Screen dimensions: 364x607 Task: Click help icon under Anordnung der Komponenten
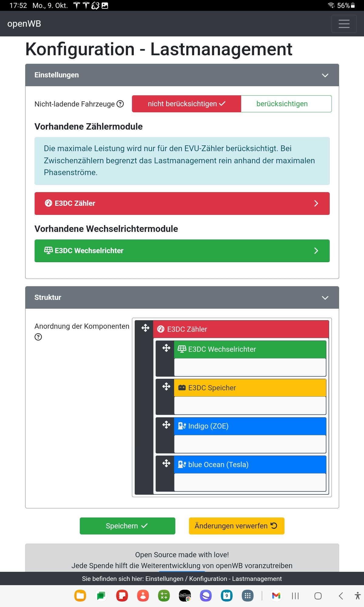pos(38,337)
